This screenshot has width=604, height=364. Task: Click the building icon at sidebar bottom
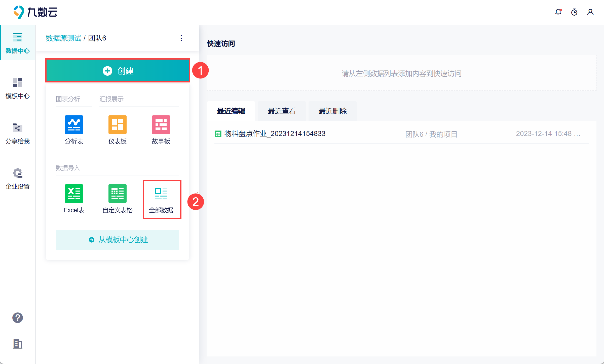18,344
